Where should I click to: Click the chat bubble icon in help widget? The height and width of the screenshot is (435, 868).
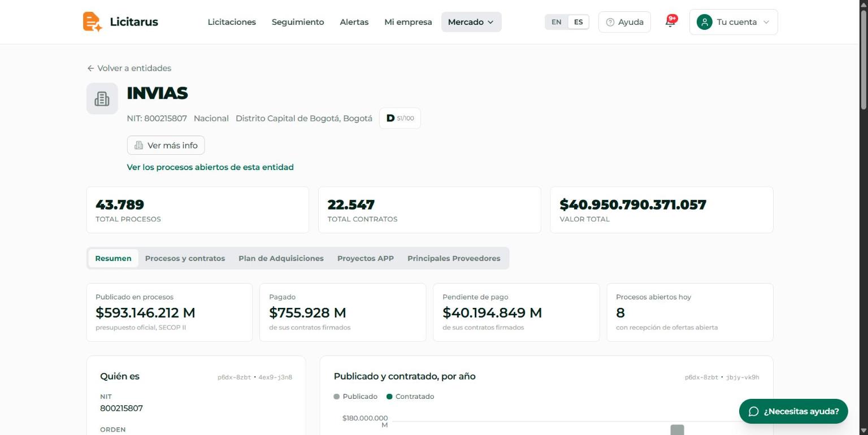tap(753, 411)
